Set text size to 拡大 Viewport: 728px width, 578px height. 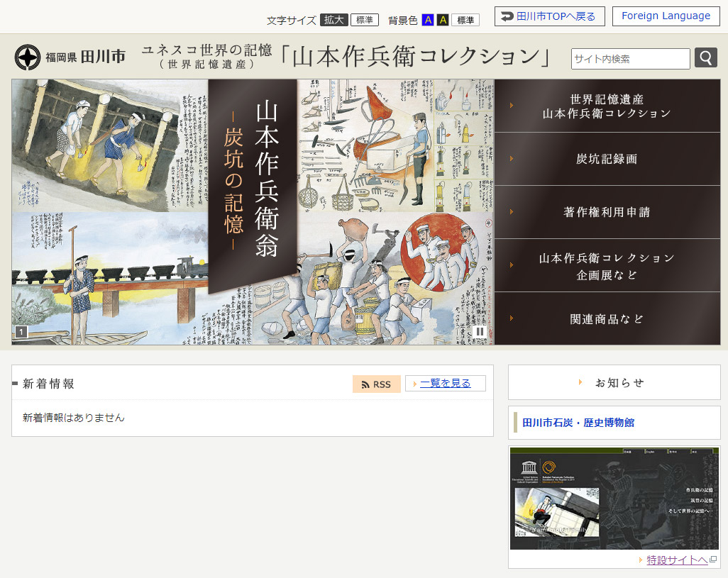[x=333, y=20]
